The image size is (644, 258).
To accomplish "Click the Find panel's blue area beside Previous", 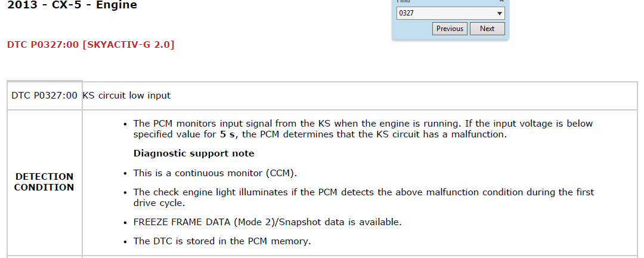I will (x=411, y=29).
